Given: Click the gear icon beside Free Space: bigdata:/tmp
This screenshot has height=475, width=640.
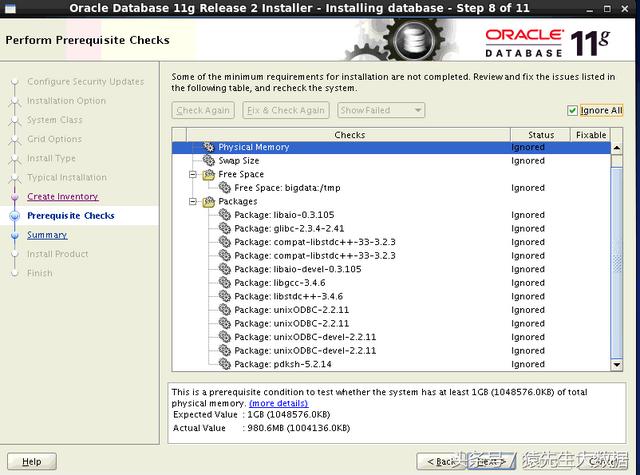Looking at the screenshot, I should pos(224,188).
